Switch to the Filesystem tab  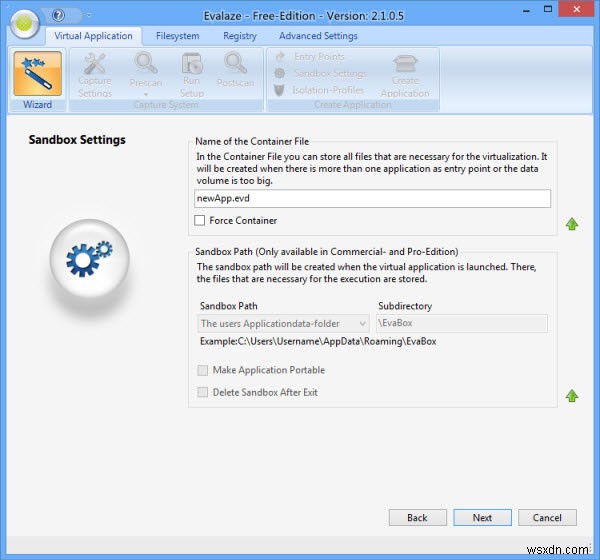[178, 36]
